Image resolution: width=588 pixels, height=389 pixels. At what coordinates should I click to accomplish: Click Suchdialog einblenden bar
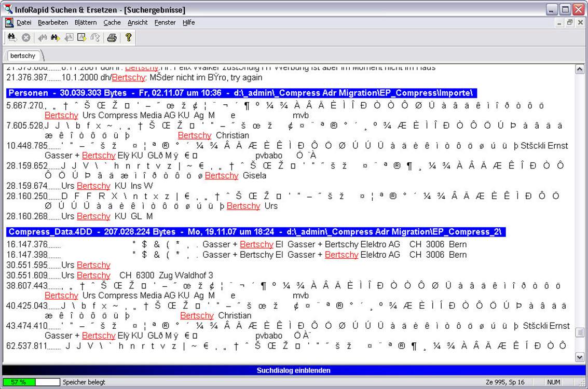(294, 370)
